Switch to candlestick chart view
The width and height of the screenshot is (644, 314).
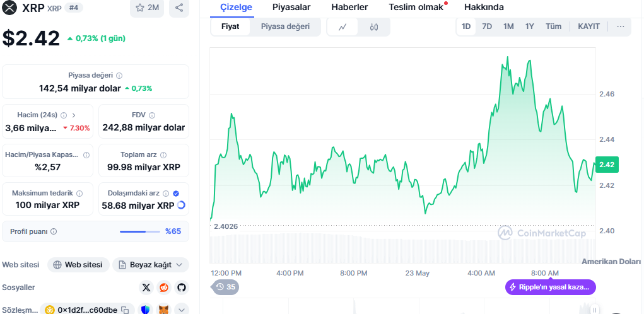point(374,27)
